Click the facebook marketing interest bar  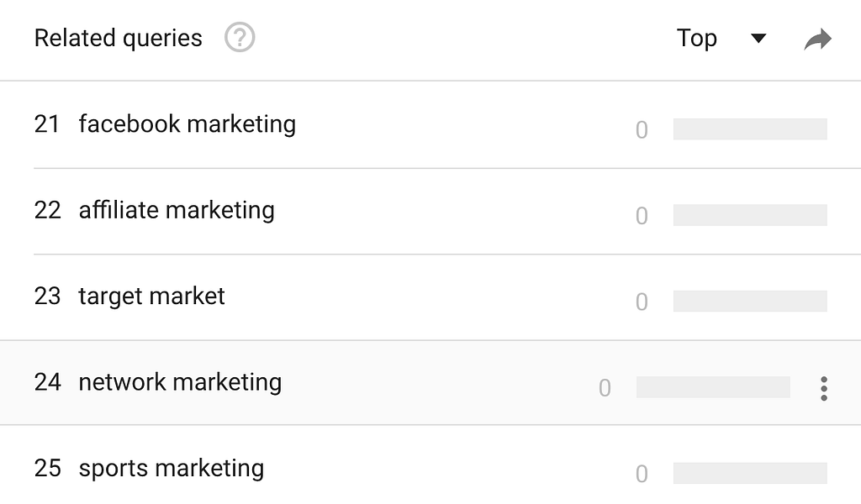point(750,129)
